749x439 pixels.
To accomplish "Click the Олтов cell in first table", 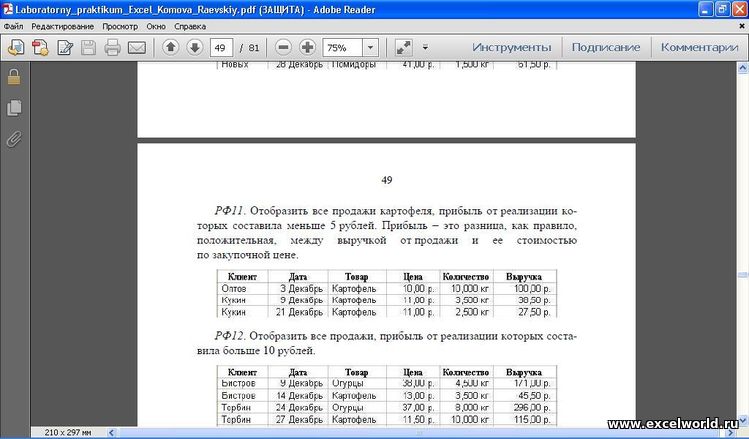I will point(234,289).
